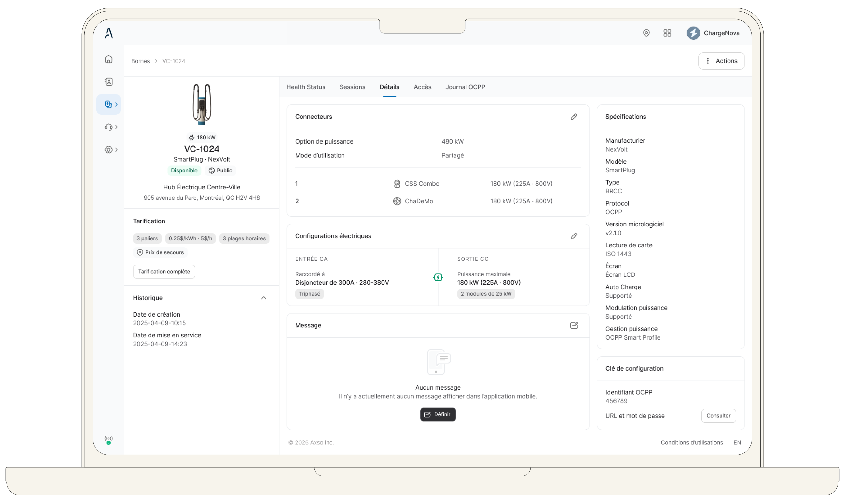Open the Home icon in the sidebar
Screen dimensions: 849x504
[x=109, y=59]
